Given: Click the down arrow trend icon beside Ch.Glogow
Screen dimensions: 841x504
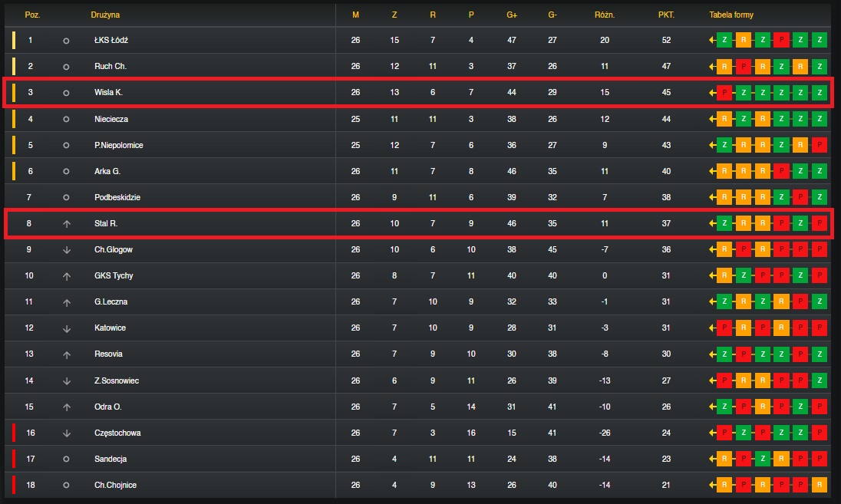Looking at the screenshot, I should pyautogui.click(x=67, y=250).
